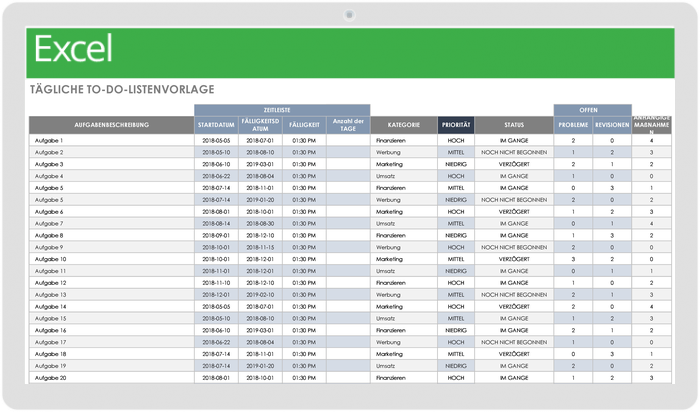Screen dimensions: 700x412
Task: Select start date 2018-05-05 in Aufgabe 1 row
Action: point(217,141)
